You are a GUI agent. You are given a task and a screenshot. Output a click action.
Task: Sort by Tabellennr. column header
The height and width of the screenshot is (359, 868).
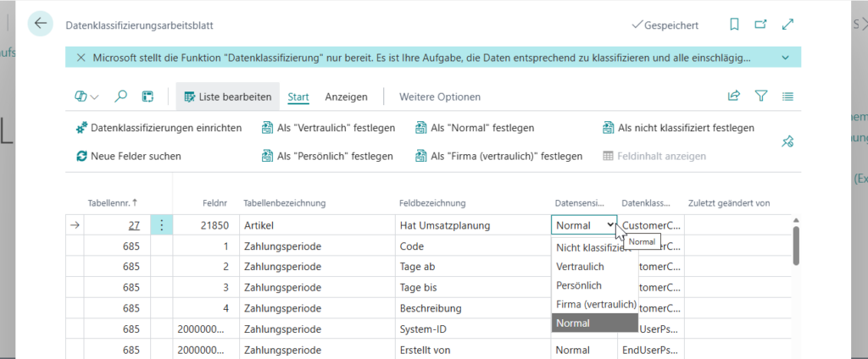113,203
